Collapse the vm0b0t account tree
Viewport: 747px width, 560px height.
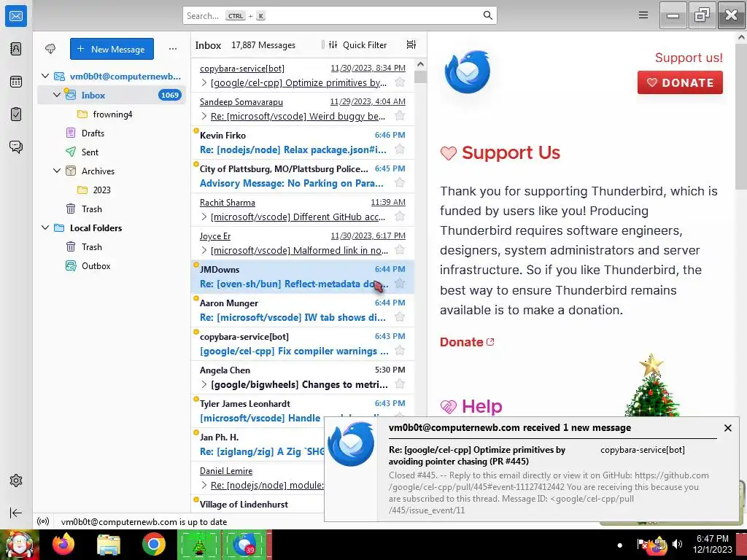(x=45, y=76)
